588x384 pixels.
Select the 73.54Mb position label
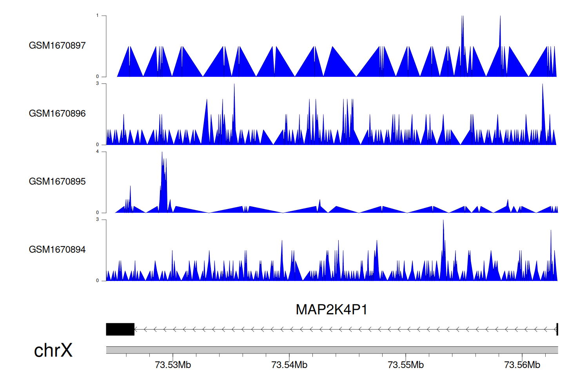(x=289, y=365)
